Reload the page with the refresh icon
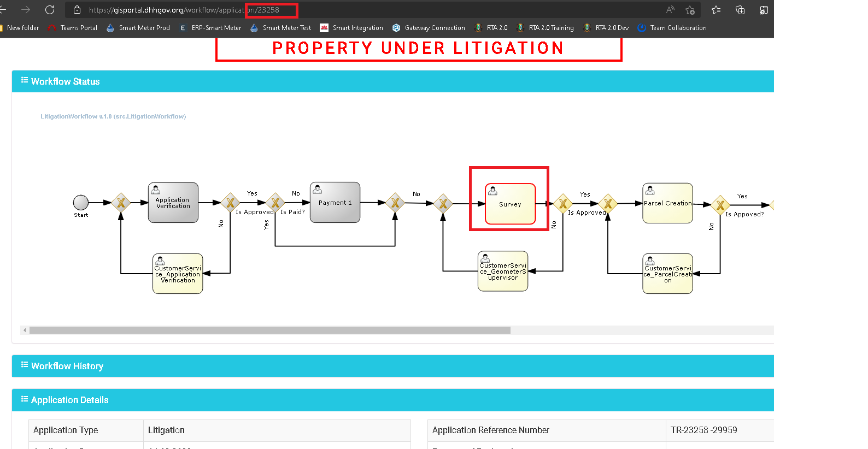 tap(50, 10)
